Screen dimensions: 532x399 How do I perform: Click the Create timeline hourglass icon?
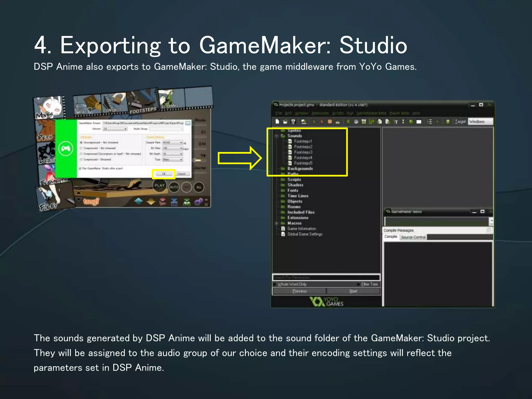point(403,121)
